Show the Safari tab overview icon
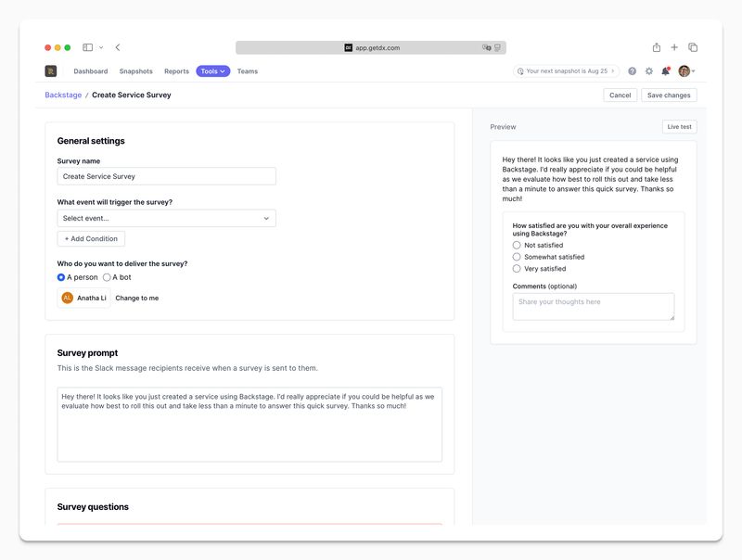 tap(693, 47)
